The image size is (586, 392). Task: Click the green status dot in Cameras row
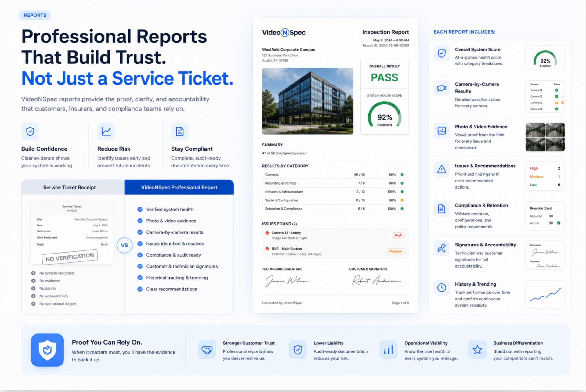[x=402, y=175]
